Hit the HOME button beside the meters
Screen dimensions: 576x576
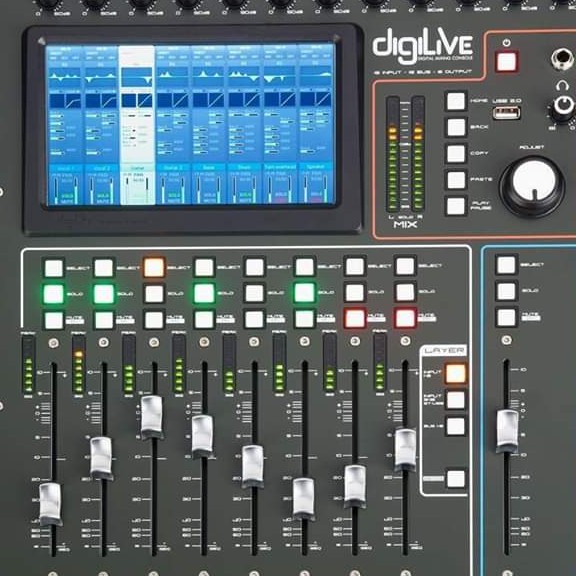click(x=456, y=101)
